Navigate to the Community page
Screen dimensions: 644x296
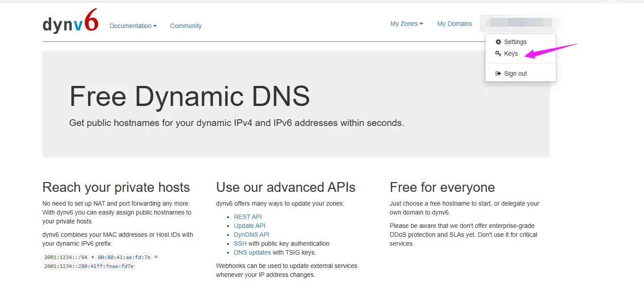(x=186, y=25)
